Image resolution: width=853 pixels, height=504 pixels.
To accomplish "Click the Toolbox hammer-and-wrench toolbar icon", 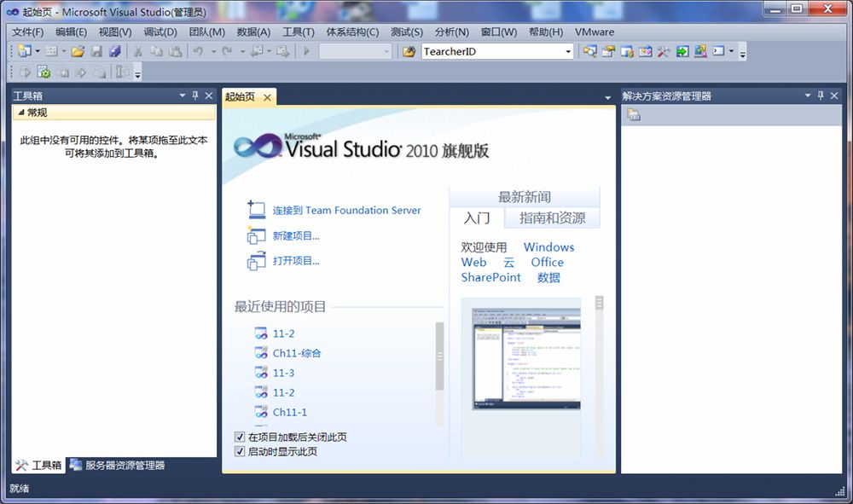I will point(664,52).
